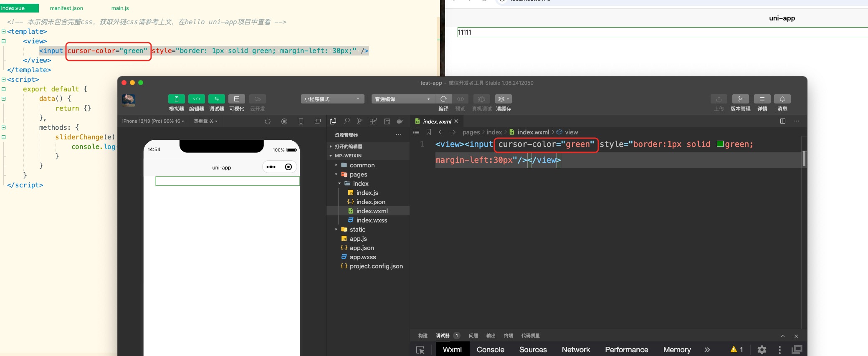Open the 资源管理器 more actions menu
868x356 pixels.
coord(399,134)
